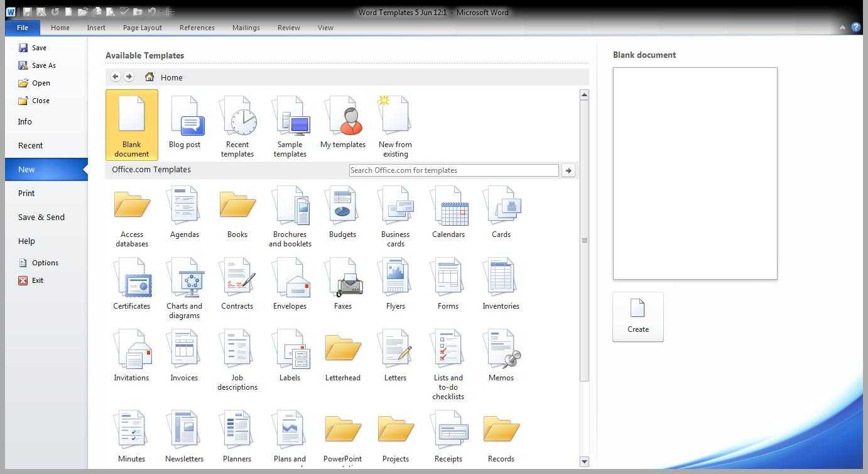Expand the Quick Access Toolbar customize dropdown

pyautogui.click(x=173, y=12)
